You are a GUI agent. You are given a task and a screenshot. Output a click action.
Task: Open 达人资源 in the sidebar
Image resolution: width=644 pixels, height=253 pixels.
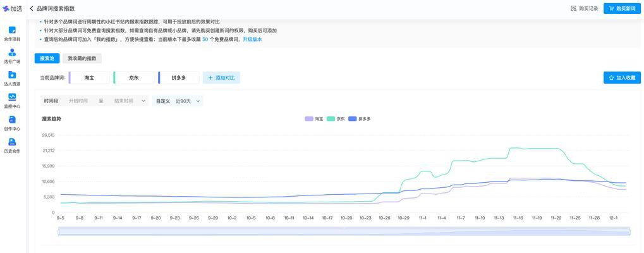[x=12, y=79]
